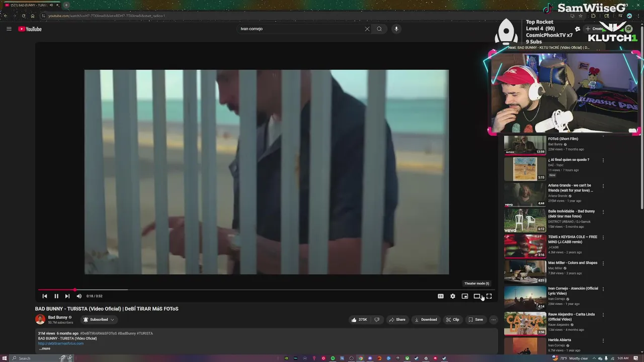Open FOToS (Short Film) thumbnail
The height and width of the screenshot is (362, 644).
tap(525, 145)
